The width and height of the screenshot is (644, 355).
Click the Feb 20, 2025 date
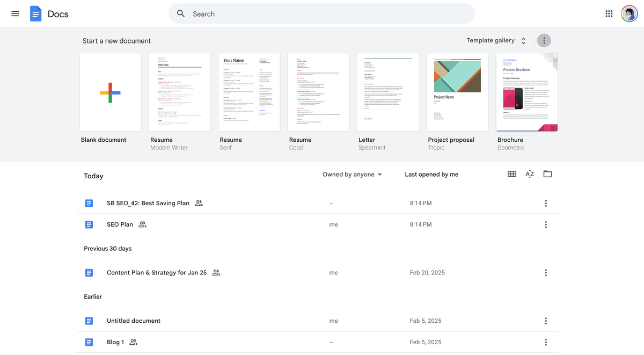(x=427, y=273)
